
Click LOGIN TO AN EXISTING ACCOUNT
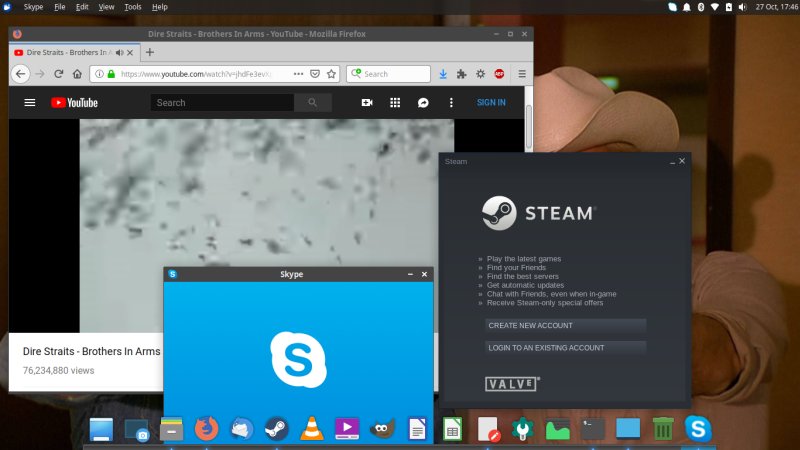click(x=565, y=348)
